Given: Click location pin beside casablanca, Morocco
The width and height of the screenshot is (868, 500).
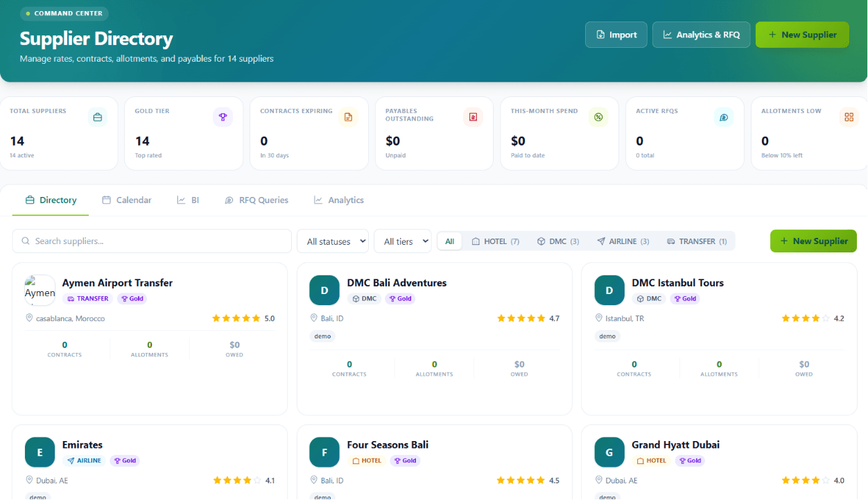Looking at the screenshot, I should click(29, 318).
